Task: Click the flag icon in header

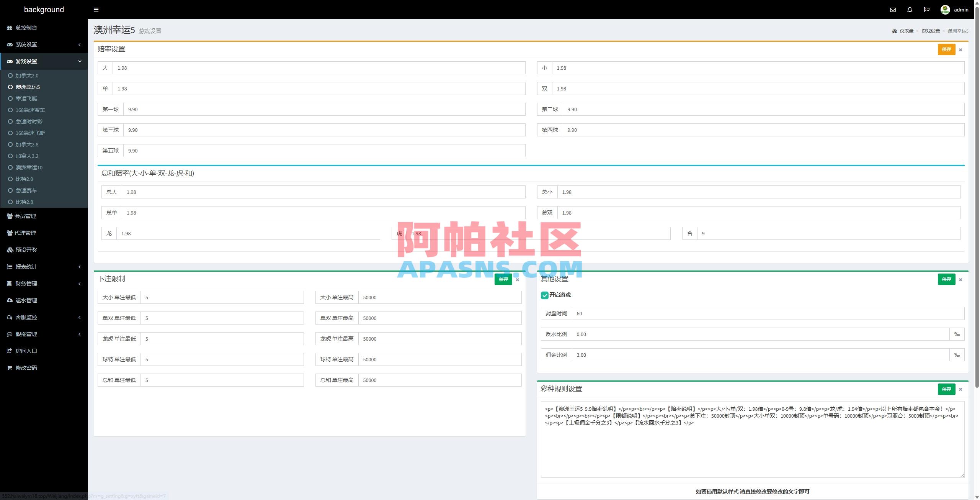Action: click(926, 10)
